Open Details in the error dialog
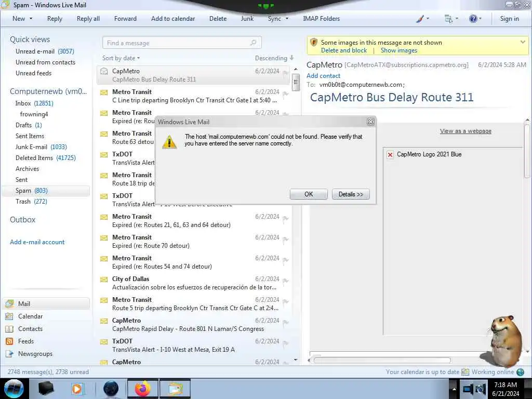Viewport: 532px width, 399px height. (351, 194)
